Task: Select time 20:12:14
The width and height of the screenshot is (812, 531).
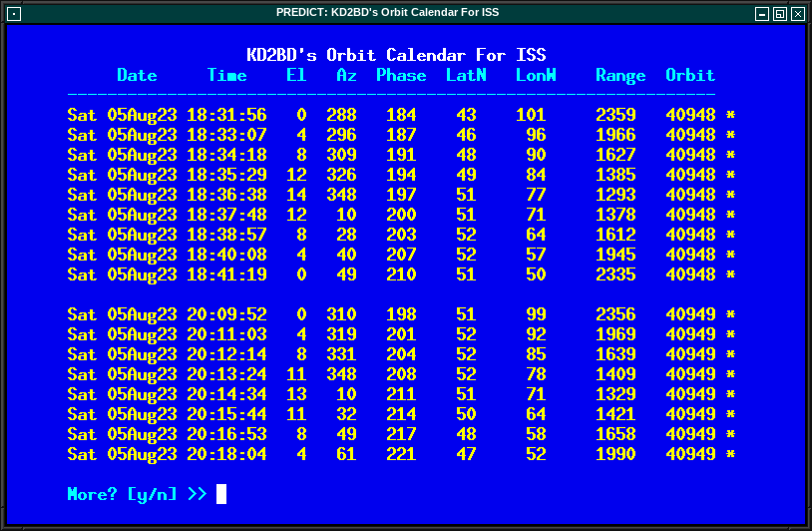Action: pyautogui.click(x=226, y=353)
